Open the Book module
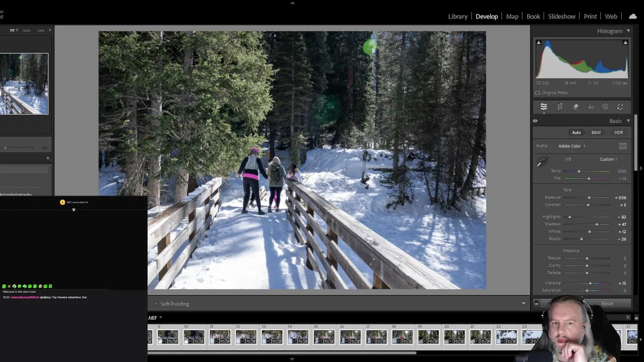This screenshot has width=644, height=362. coord(533,16)
